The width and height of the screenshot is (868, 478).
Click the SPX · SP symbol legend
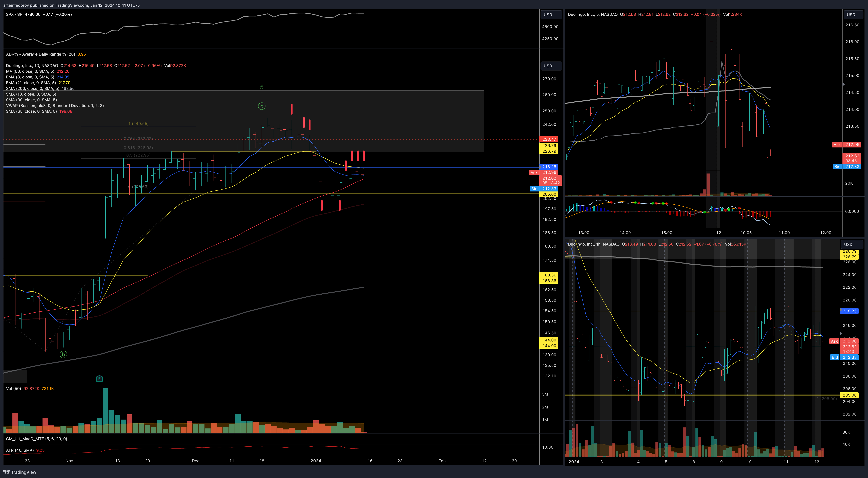click(14, 14)
